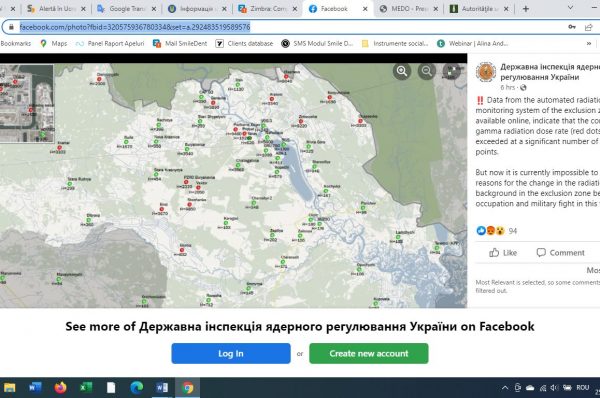Open OneDrive cloud icon in system tray
This screenshot has width=600, height=398.
pos(530,388)
